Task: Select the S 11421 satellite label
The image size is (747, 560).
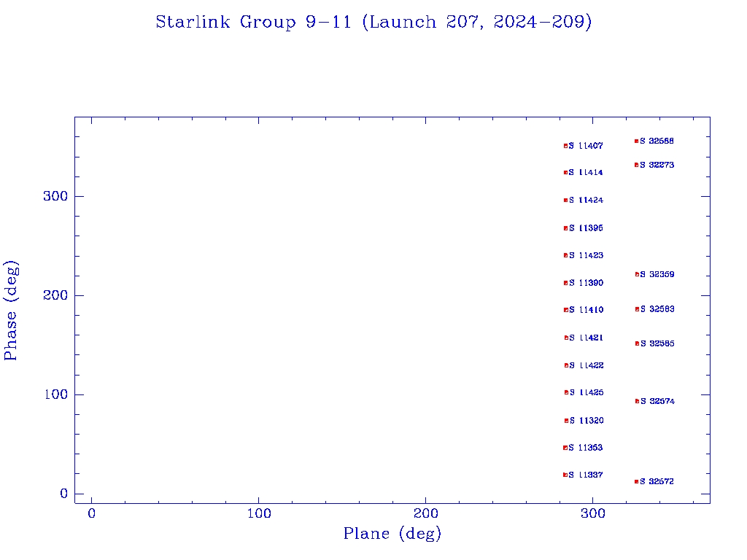Action: (x=586, y=338)
